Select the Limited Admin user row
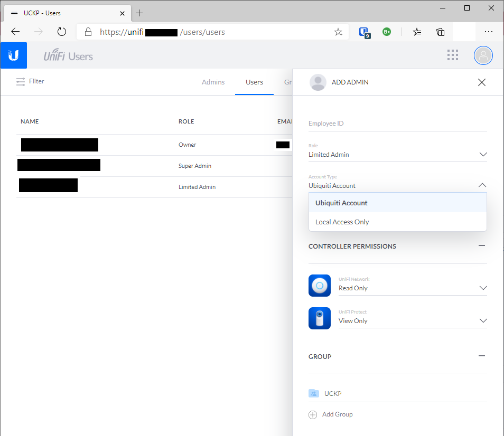504x436 pixels. coord(154,187)
